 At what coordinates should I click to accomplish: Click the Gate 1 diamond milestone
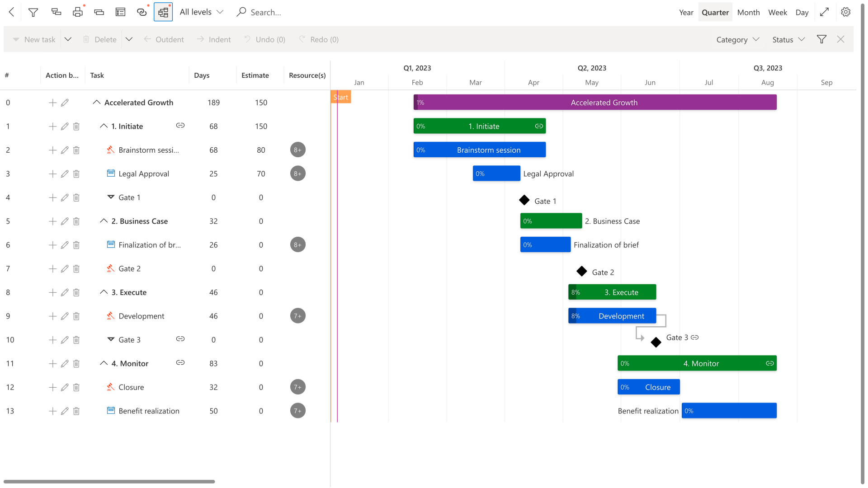point(524,200)
